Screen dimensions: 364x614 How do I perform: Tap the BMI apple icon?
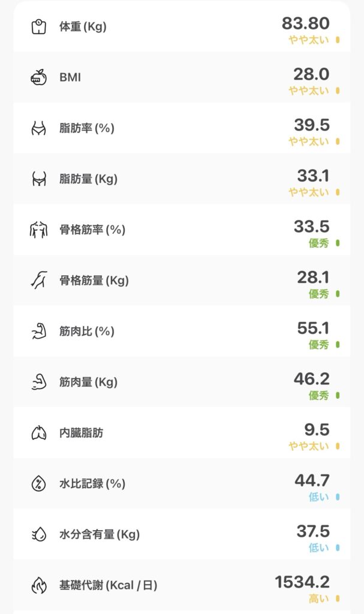(x=39, y=77)
